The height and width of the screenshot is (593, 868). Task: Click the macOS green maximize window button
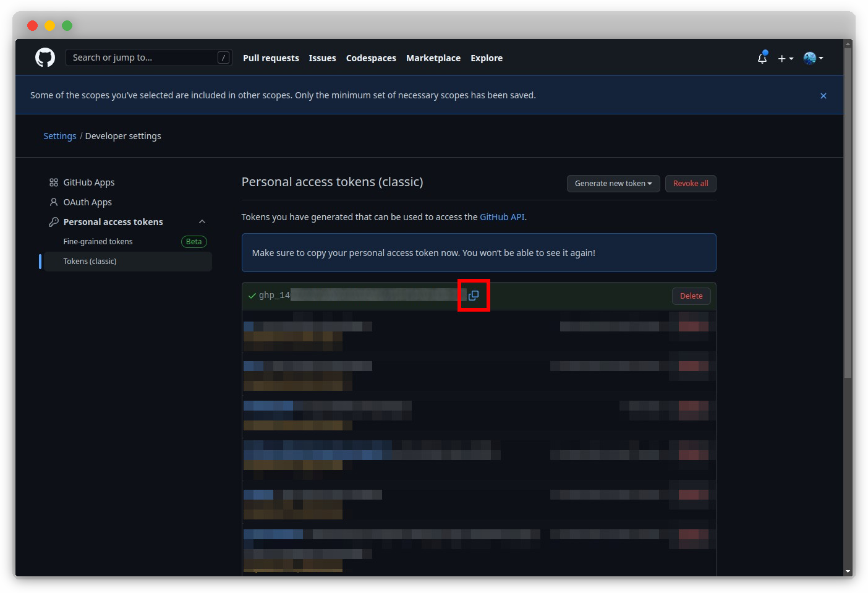[67, 25]
